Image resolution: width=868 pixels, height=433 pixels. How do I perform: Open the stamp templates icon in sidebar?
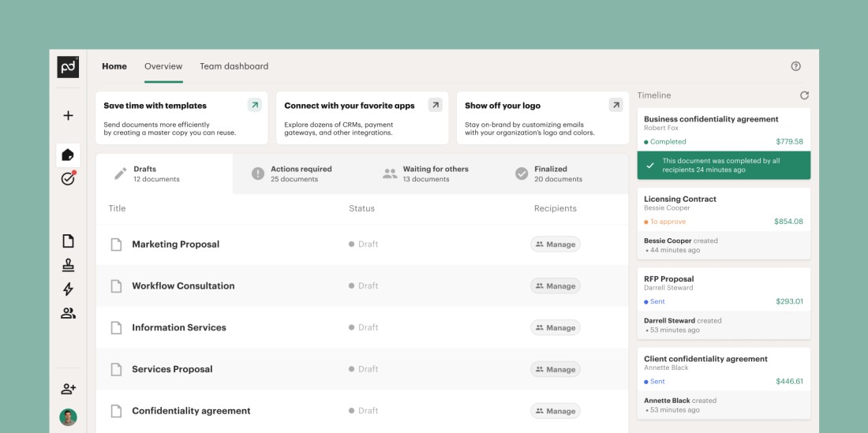(68, 266)
